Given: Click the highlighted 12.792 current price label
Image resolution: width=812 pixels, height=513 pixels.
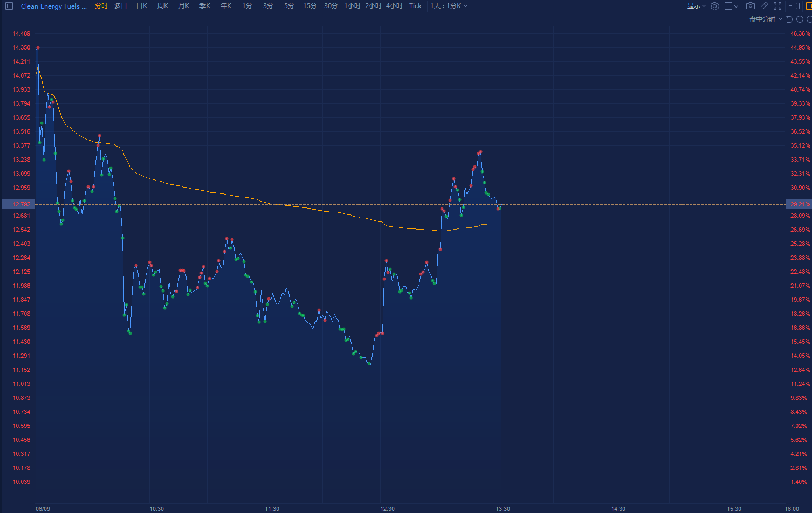Looking at the screenshot, I should [18, 204].
